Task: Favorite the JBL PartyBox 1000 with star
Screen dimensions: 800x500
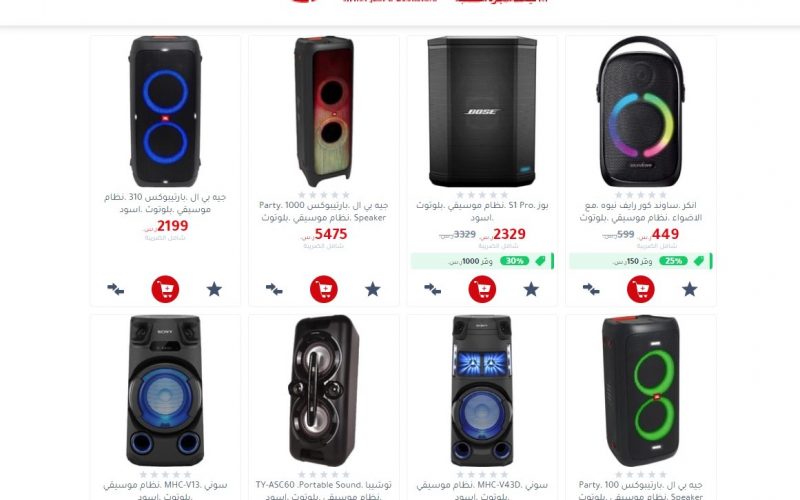Action: 373,289
